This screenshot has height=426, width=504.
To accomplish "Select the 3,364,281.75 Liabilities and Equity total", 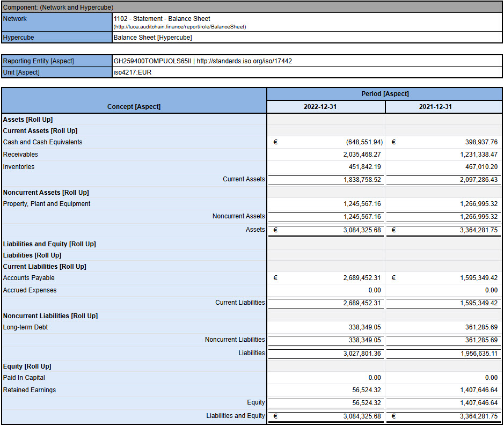I will [x=479, y=416].
